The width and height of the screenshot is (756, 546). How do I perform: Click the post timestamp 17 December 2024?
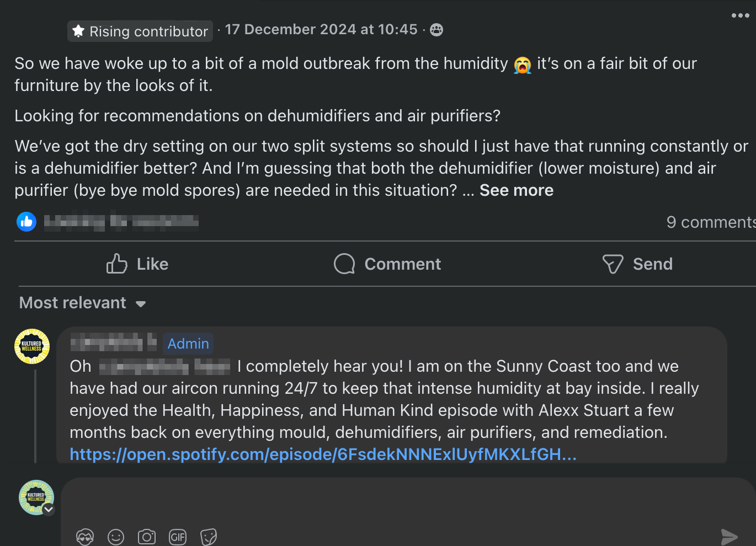(321, 30)
